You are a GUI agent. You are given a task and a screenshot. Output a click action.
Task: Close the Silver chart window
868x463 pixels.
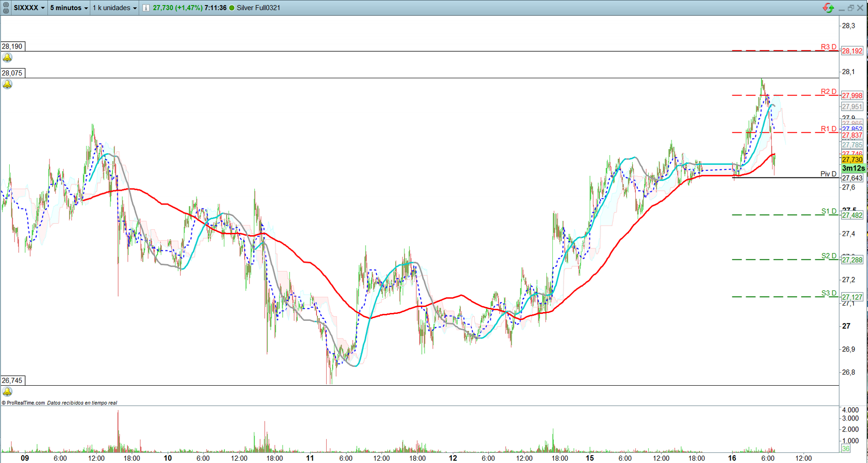click(x=860, y=8)
